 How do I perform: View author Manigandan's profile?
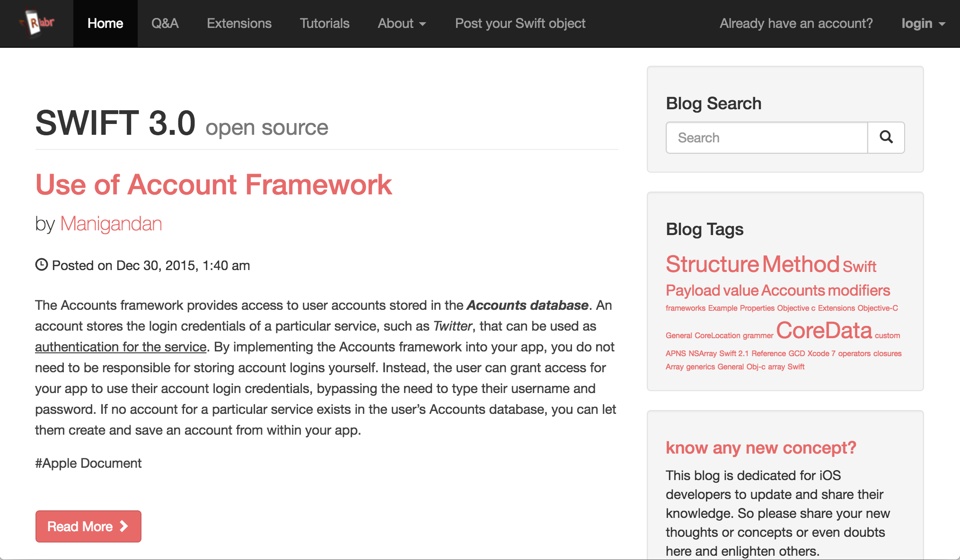pos(111,224)
